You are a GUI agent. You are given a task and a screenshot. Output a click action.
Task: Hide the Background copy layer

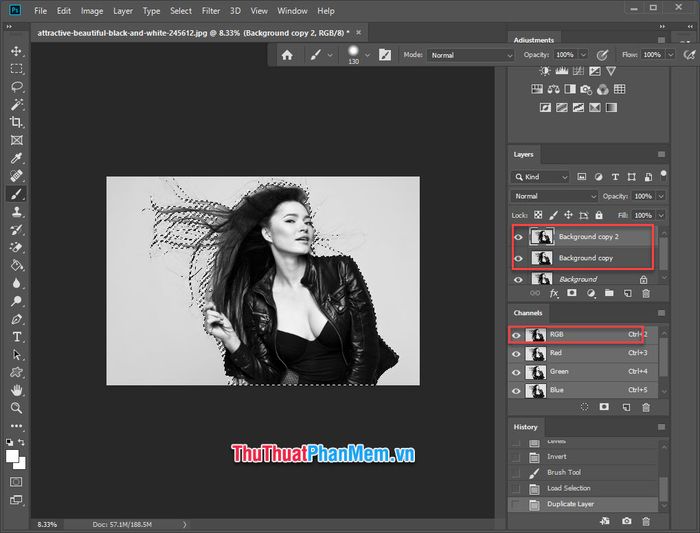coord(518,258)
